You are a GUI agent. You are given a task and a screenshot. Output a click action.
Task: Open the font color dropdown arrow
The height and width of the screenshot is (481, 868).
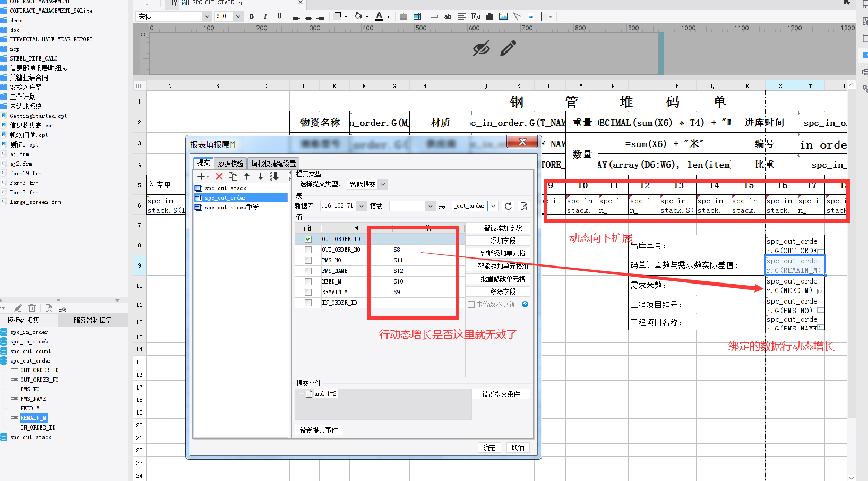388,16
